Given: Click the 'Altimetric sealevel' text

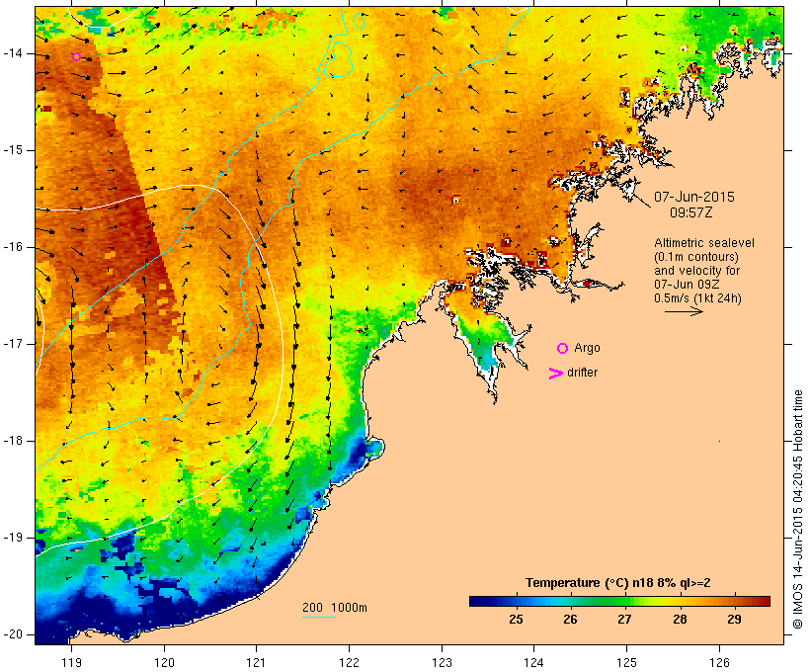Looking at the screenshot, I should click(704, 243).
